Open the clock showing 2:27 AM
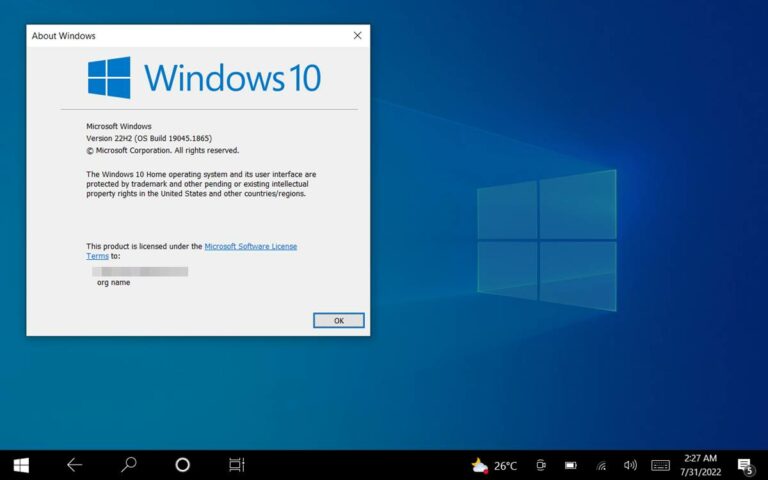The height and width of the screenshot is (480, 768). point(700,465)
